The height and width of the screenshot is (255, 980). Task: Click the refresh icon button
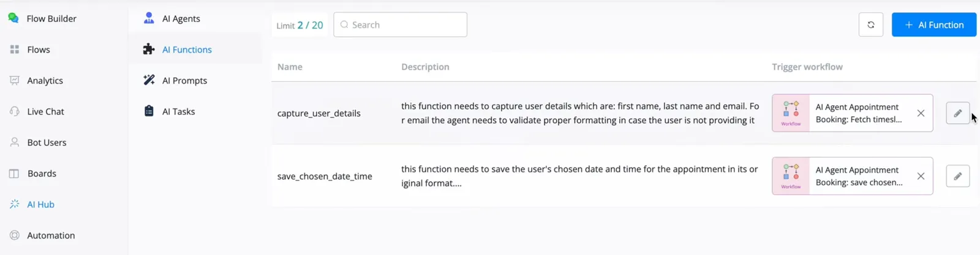click(870, 25)
